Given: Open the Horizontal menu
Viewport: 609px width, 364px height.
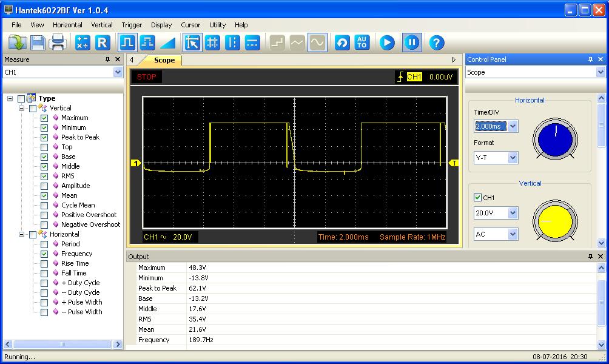Looking at the screenshot, I should pos(67,25).
